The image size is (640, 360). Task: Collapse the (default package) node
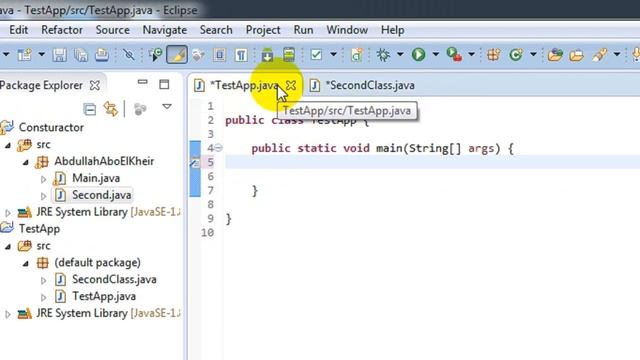pyautogui.click(x=26, y=264)
